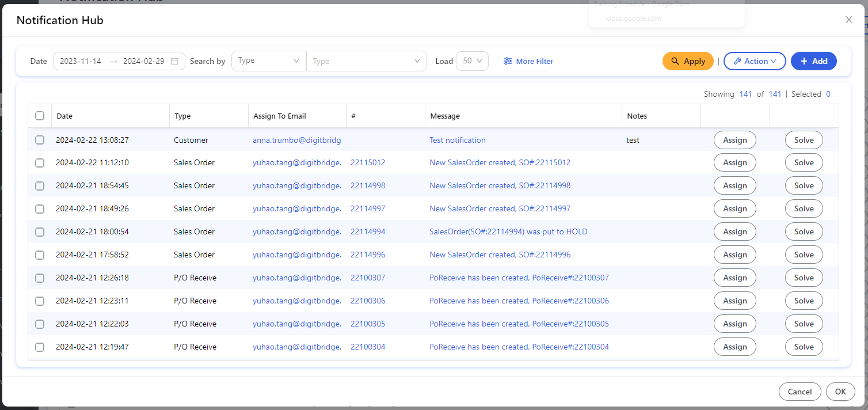Click the More Filter sliders icon
The width and height of the screenshot is (868, 410).
click(x=507, y=61)
